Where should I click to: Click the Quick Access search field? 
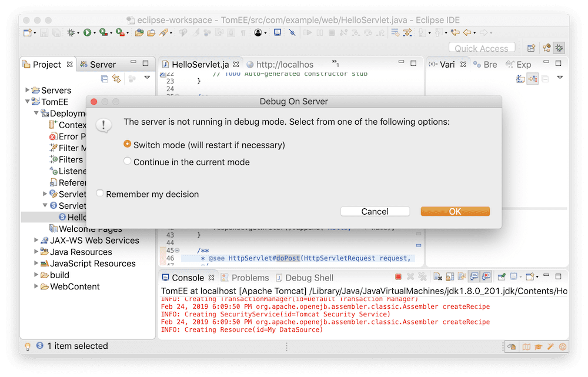pos(482,48)
